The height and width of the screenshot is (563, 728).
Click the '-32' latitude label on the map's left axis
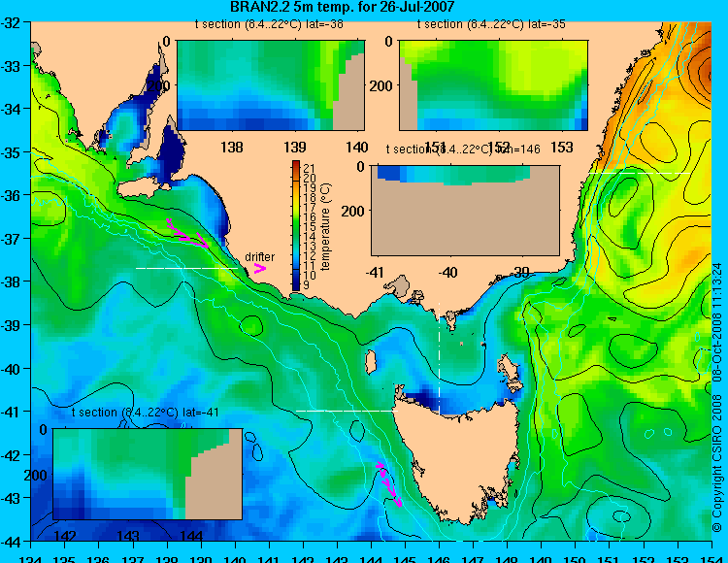pyautogui.click(x=11, y=23)
